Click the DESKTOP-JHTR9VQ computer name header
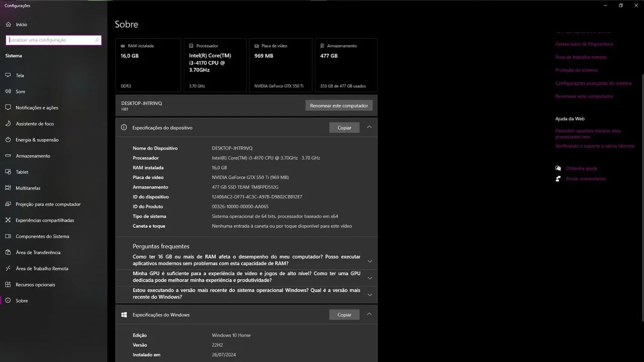Screen dimensions: 644x362 (x=141, y=103)
